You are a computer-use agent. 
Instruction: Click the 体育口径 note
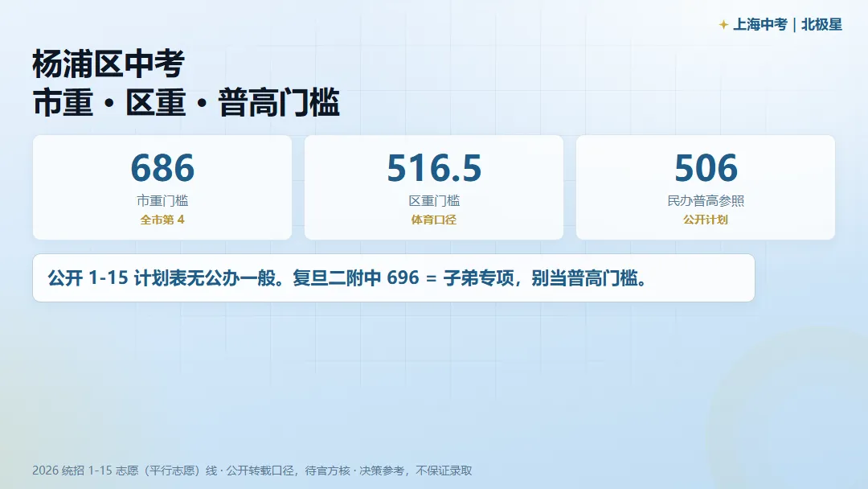click(434, 220)
